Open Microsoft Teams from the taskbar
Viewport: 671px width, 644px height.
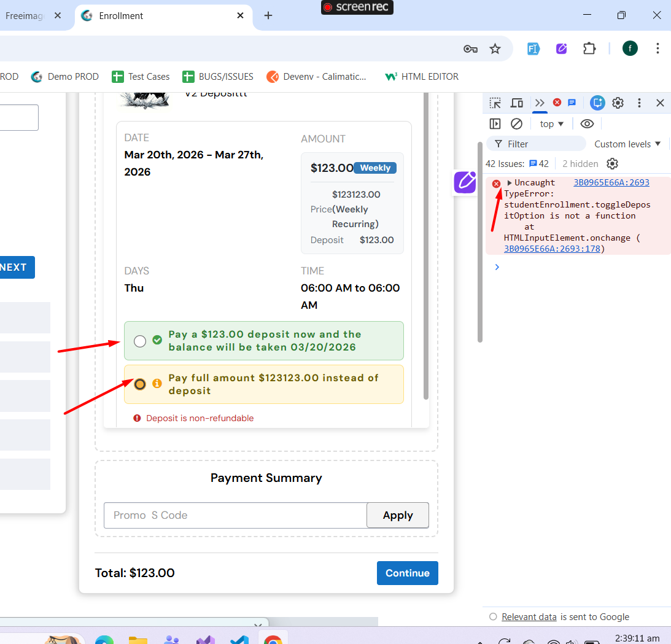coord(172,639)
